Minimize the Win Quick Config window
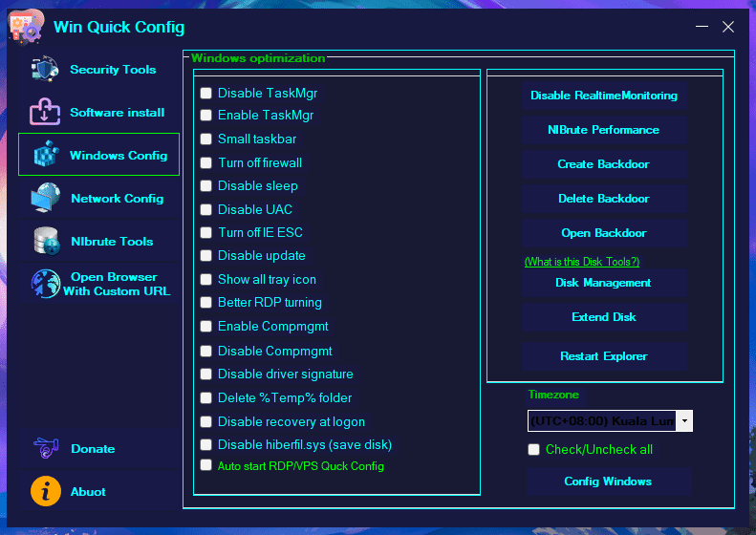The height and width of the screenshot is (535, 756). pos(702,27)
